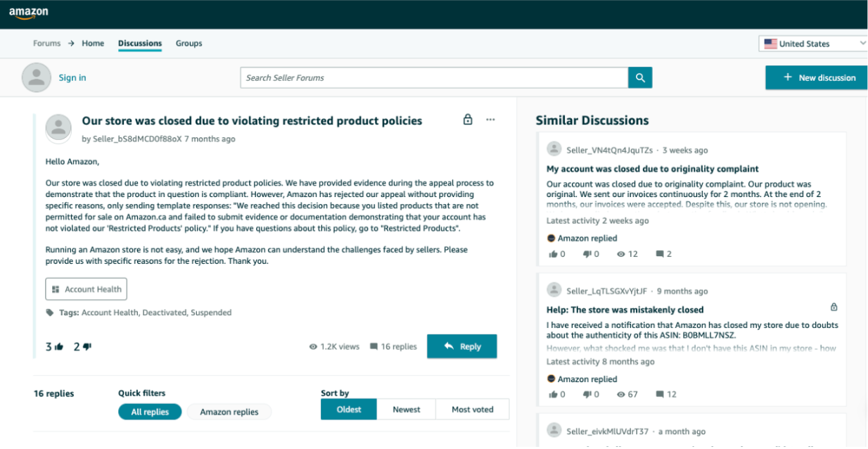Toggle the Amazon replies filter
868x449 pixels.
coord(229,412)
